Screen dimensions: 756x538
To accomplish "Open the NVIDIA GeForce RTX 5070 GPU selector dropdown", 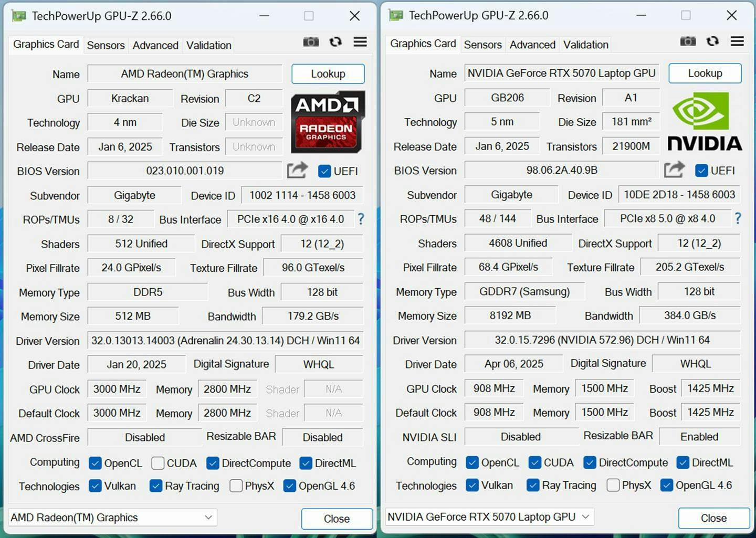I will pyautogui.click(x=489, y=517).
